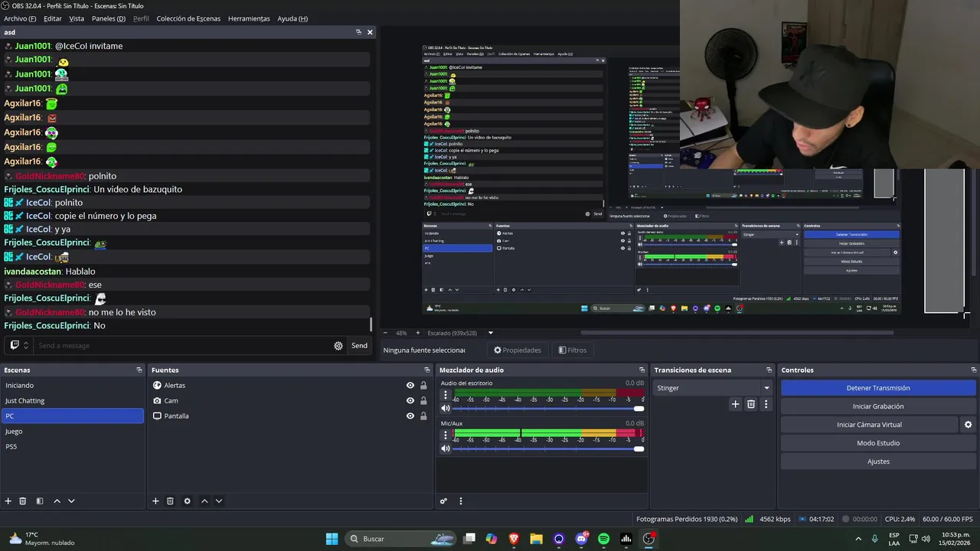Undock the asd chat panel
980x551 pixels.
click(358, 32)
